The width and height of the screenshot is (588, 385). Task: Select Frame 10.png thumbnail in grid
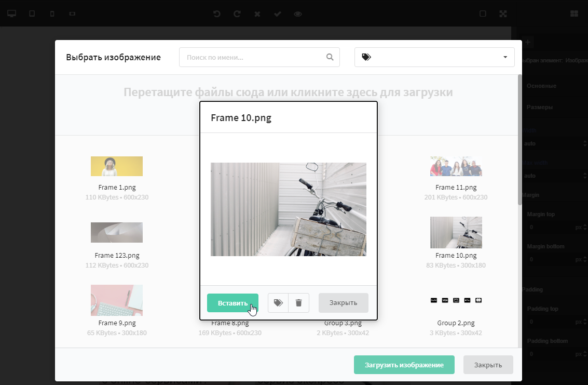coord(456,232)
